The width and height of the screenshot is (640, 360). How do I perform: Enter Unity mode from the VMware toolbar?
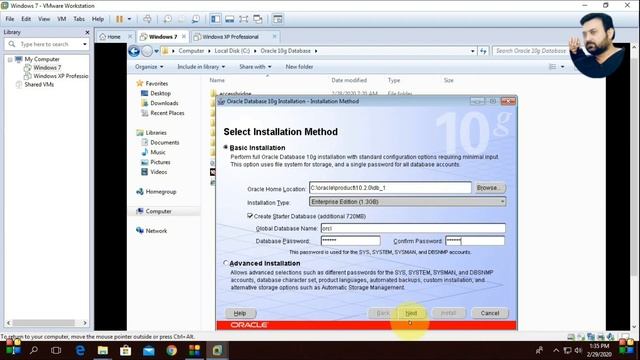point(258,19)
